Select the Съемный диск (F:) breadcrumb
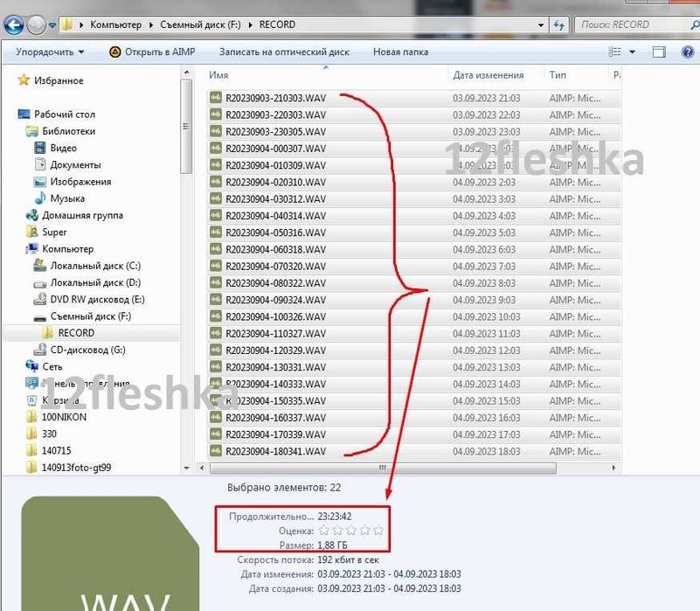 pos(200,24)
